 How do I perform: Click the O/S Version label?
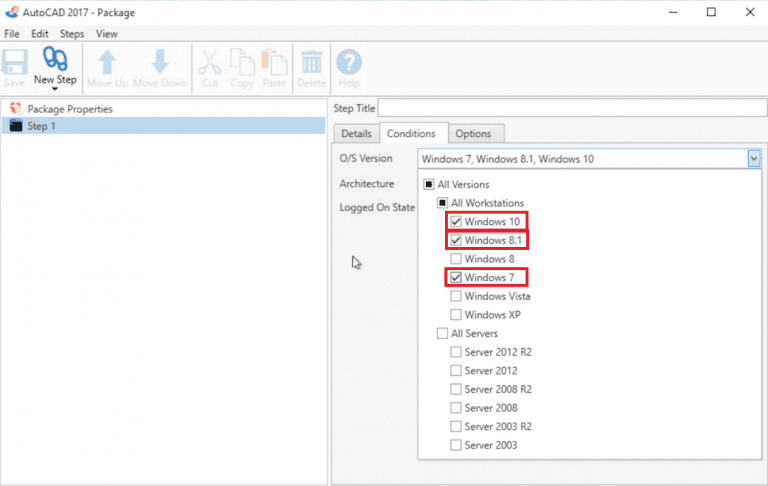point(366,158)
